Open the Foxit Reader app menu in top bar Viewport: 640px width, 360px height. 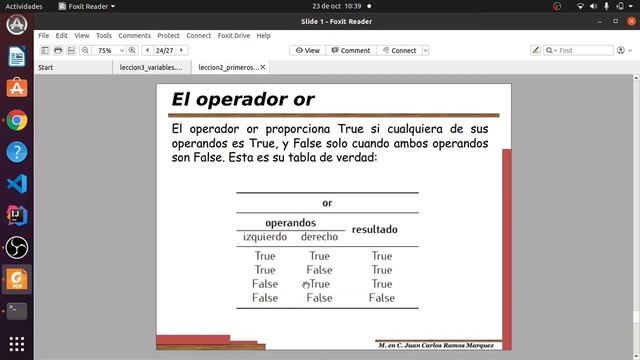point(87,6)
